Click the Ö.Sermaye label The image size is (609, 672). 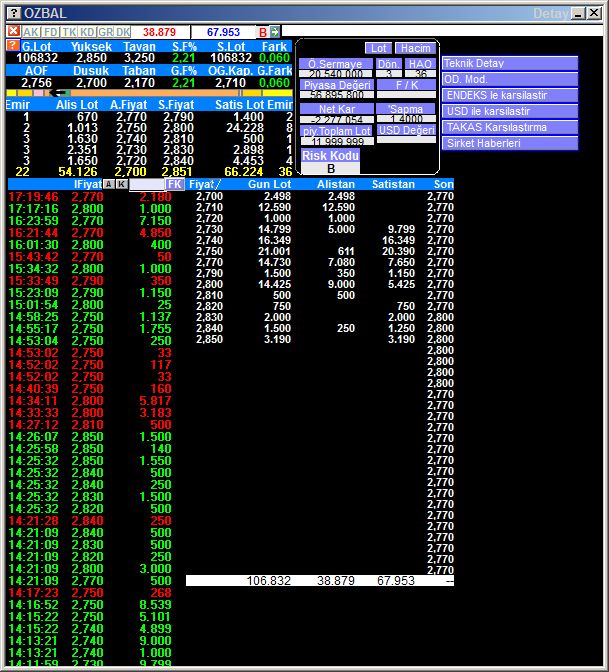(336, 64)
